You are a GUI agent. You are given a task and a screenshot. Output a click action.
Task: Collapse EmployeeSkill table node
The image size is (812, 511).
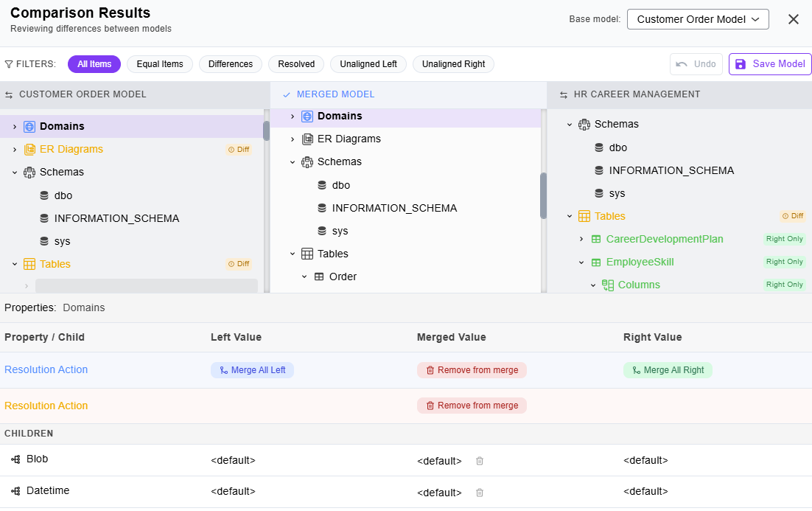point(581,263)
